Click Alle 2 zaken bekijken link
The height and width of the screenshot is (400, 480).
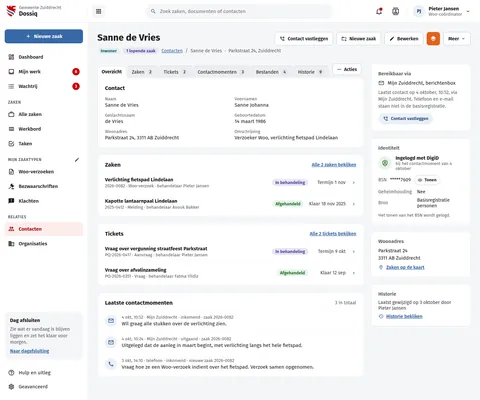[x=334, y=165]
